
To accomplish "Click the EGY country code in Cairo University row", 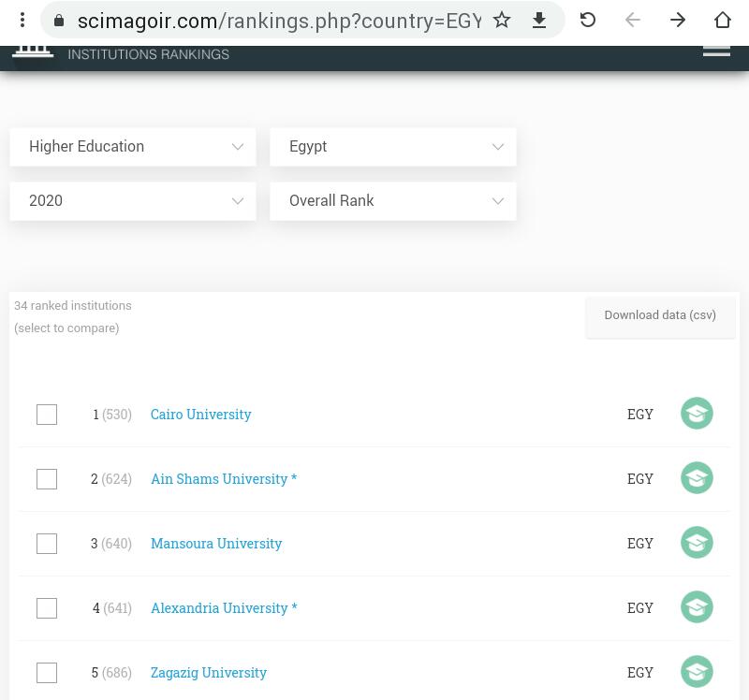I will [x=640, y=414].
